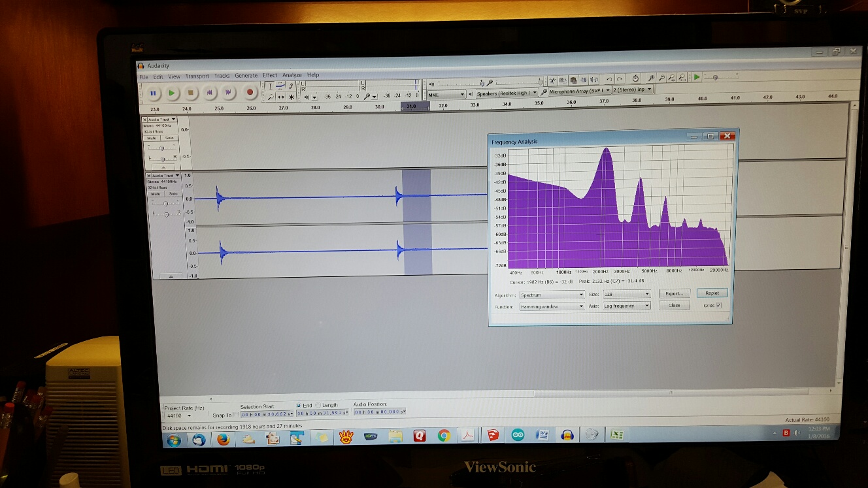Click the Silence audio toolbar icon
Image resolution: width=868 pixels, height=488 pixels.
[594, 80]
